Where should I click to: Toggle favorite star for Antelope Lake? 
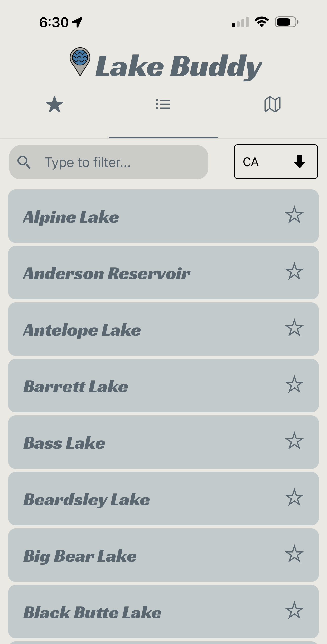[294, 328]
